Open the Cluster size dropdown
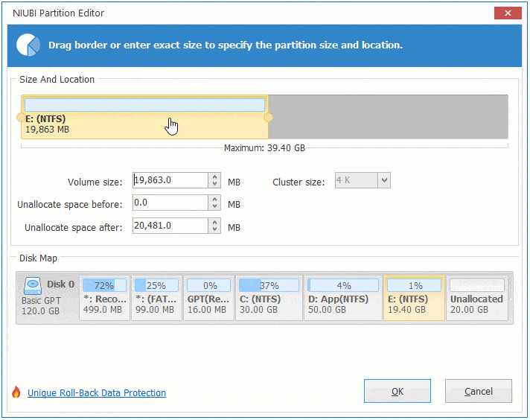530x420 pixels. tap(384, 180)
